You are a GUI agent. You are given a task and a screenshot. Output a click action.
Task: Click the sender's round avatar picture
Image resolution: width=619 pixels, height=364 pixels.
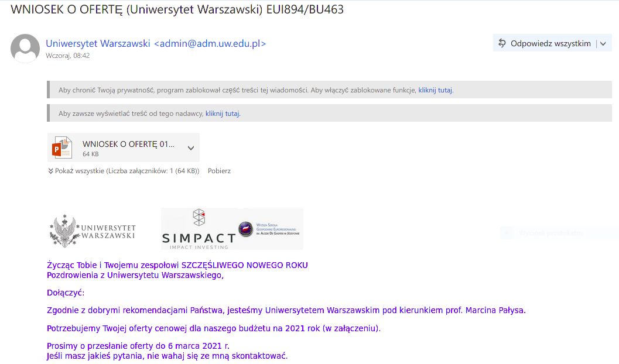coord(25,49)
